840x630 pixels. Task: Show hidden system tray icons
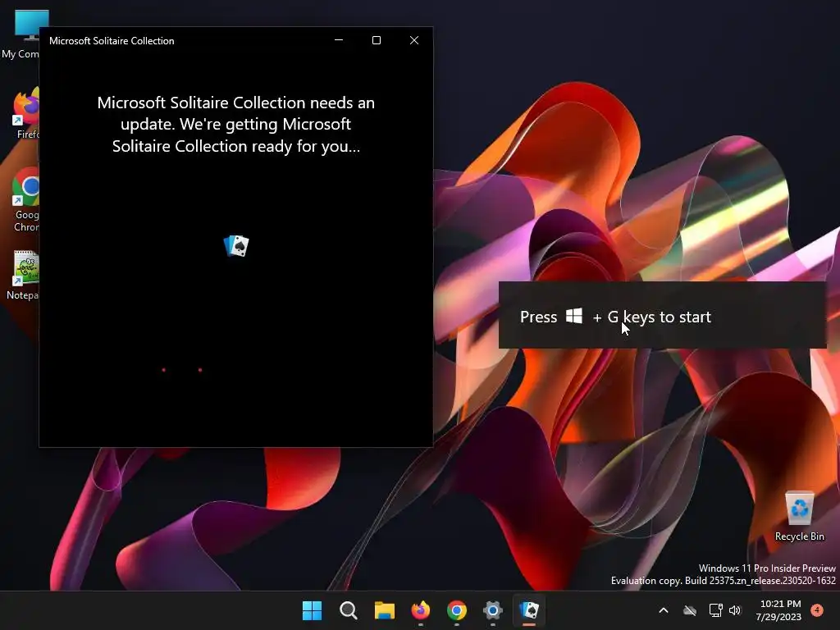pos(663,610)
